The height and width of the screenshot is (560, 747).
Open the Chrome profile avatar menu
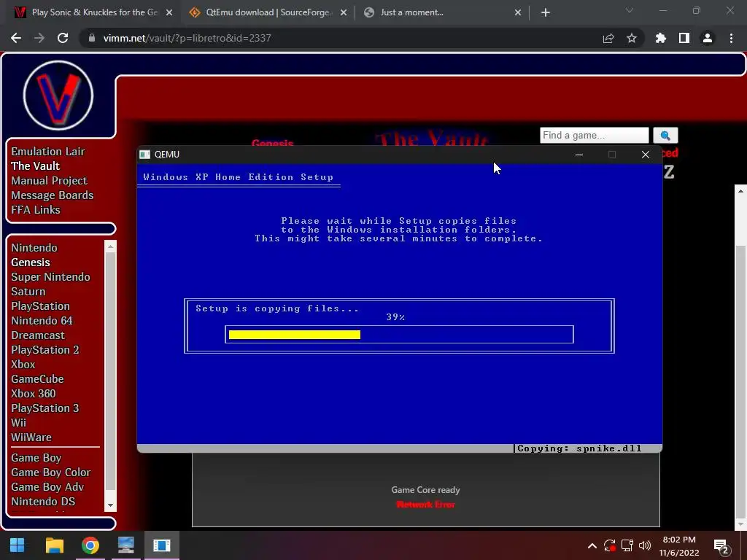pos(708,38)
